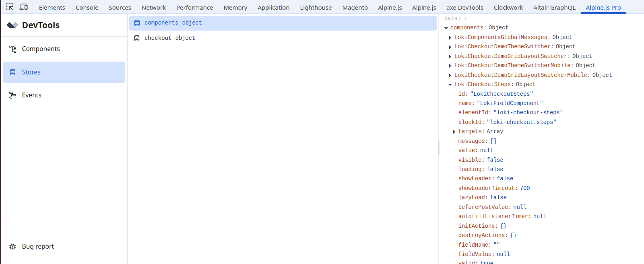Image resolution: width=644 pixels, height=264 pixels.
Task: Click the database icon beside components object
Action: click(x=137, y=23)
